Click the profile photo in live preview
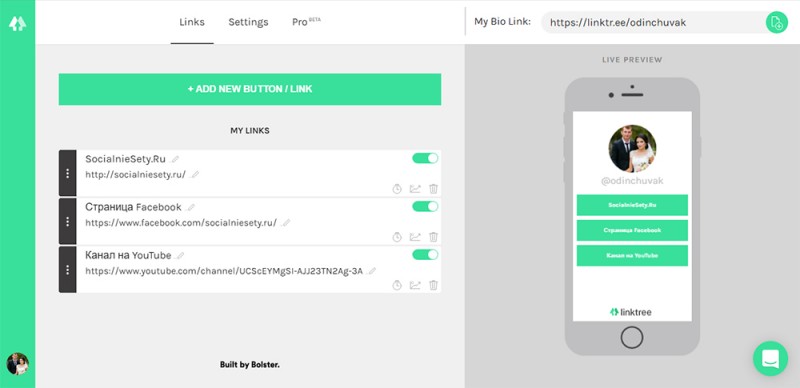This screenshot has width=800, height=388. (x=632, y=149)
